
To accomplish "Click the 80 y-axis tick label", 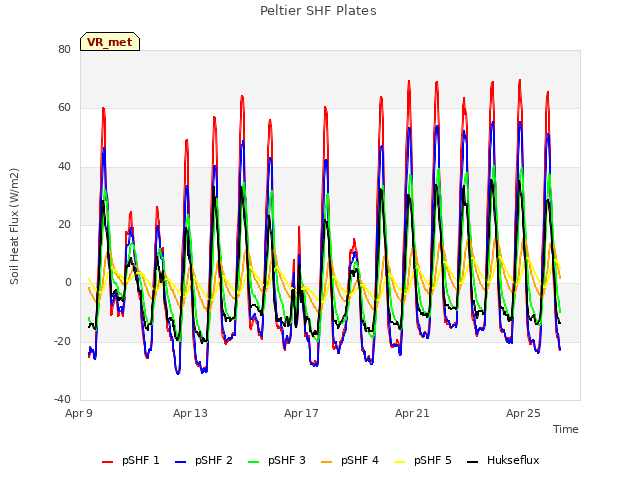I will pyautogui.click(x=64, y=49).
